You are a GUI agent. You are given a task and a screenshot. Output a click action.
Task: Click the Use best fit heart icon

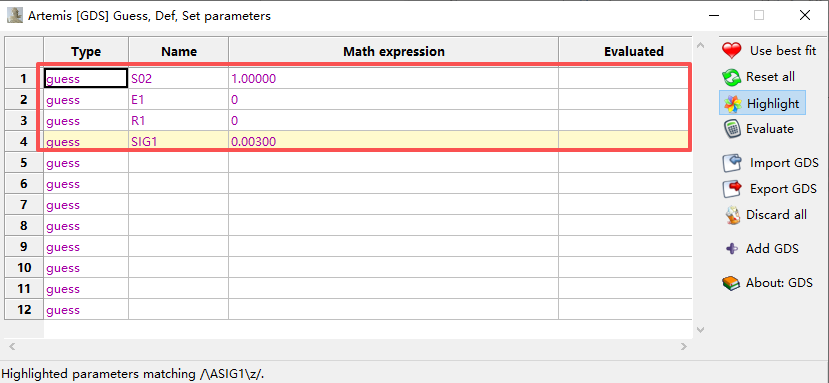point(732,51)
